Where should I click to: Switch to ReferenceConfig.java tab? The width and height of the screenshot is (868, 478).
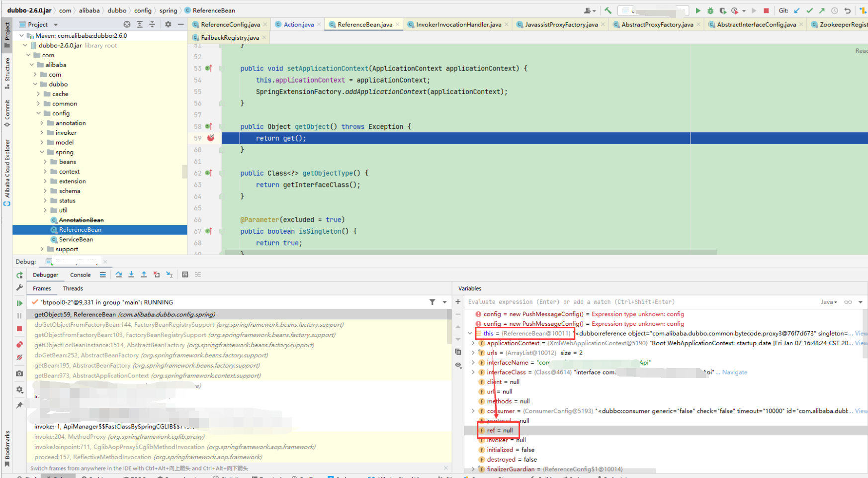pos(231,24)
